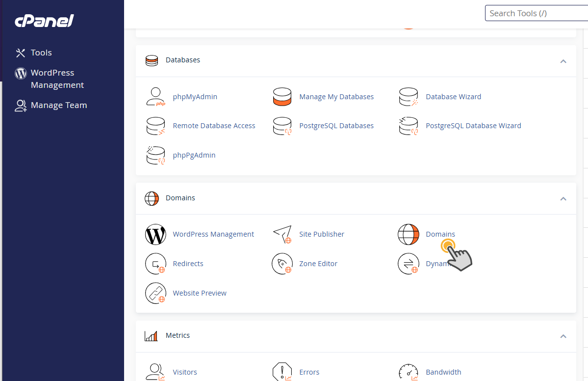This screenshot has width=588, height=381.
Task: Open the phpPgAdmin link
Action: pyautogui.click(x=194, y=156)
